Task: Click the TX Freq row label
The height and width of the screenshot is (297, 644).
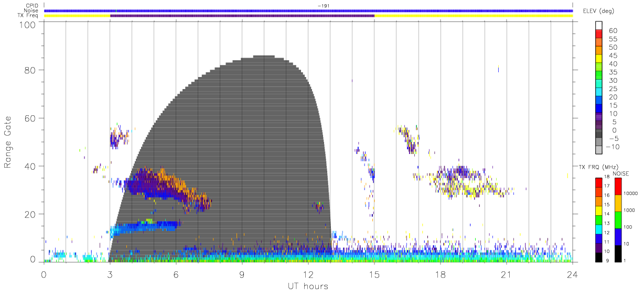Action: coord(28,16)
